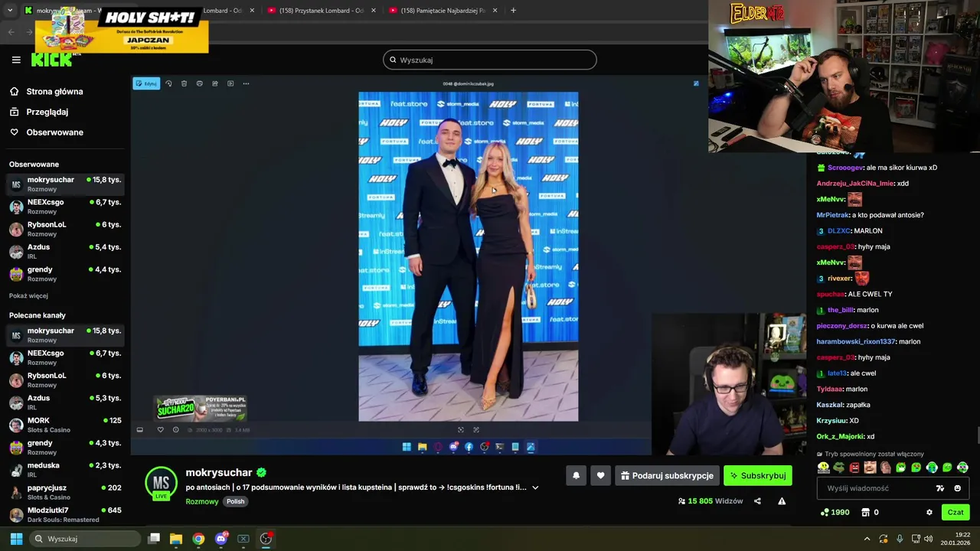Click rotate icon in photo viewer toolbar
This screenshot has width=980, height=551.
tap(168, 83)
